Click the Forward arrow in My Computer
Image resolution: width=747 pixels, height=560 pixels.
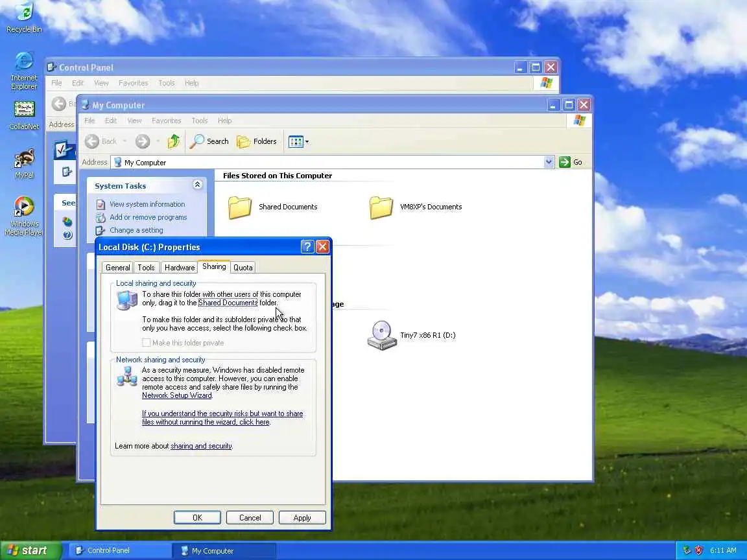143,141
